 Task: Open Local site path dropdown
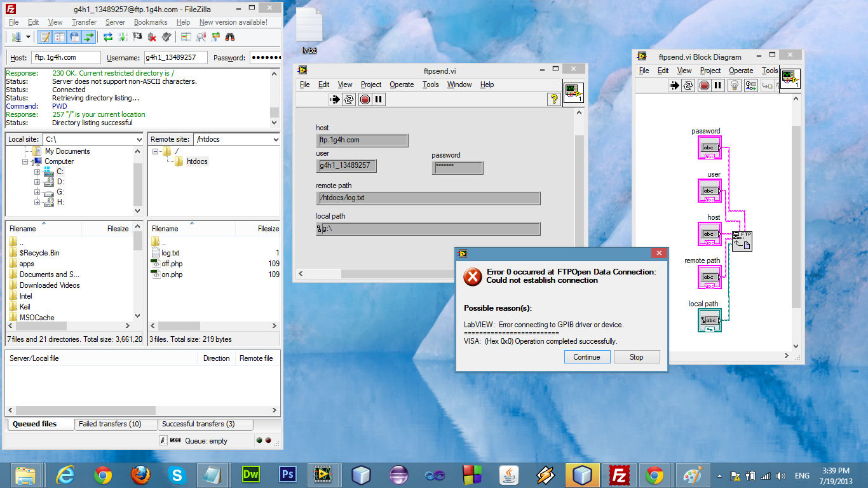coord(139,139)
